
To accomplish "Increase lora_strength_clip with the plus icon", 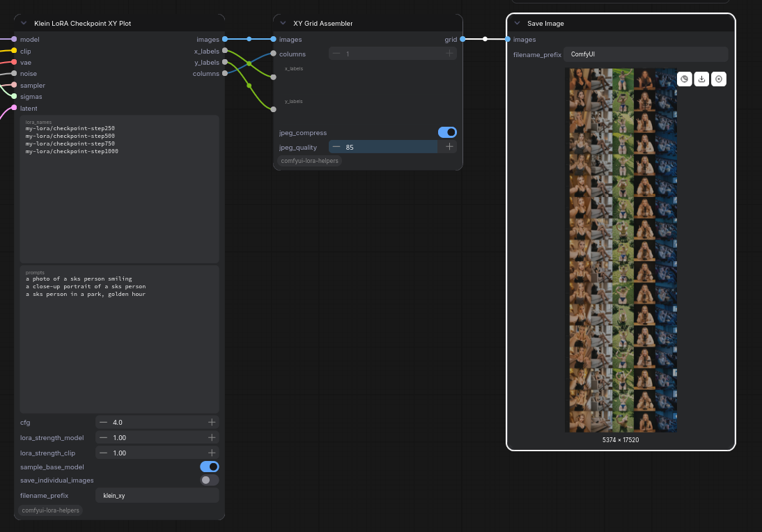I will [212, 453].
